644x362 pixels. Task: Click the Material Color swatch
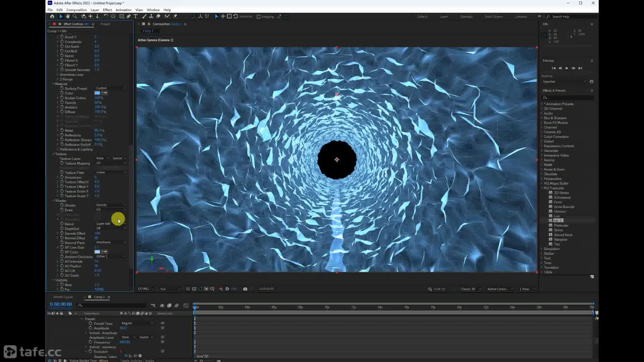(x=97, y=93)
